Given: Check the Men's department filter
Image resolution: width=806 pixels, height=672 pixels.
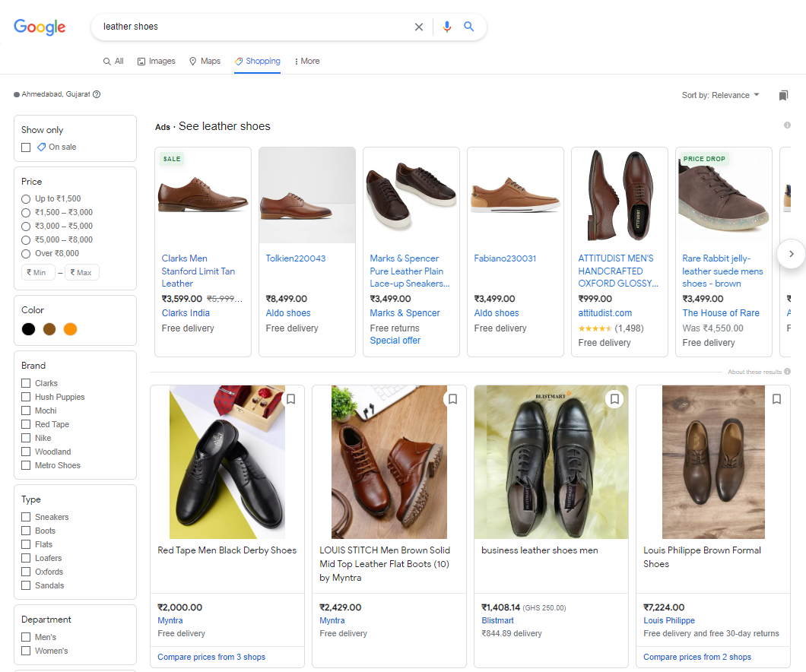Looking at the screenshot, I should [26, 637].
